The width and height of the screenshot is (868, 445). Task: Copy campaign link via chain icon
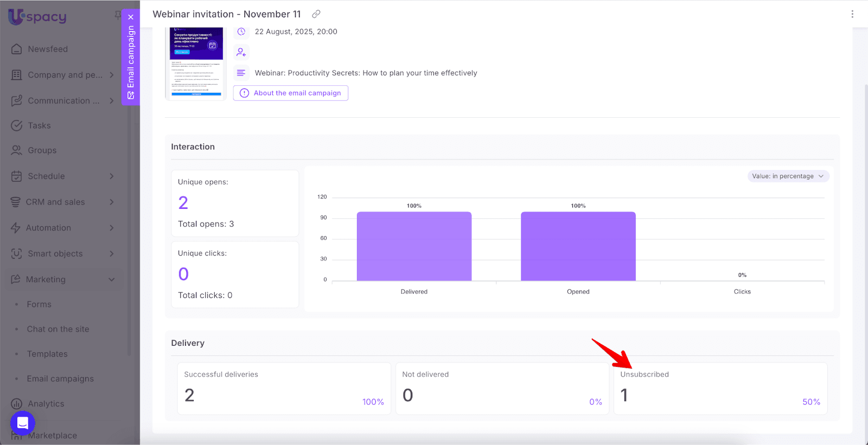coord(316,14)
